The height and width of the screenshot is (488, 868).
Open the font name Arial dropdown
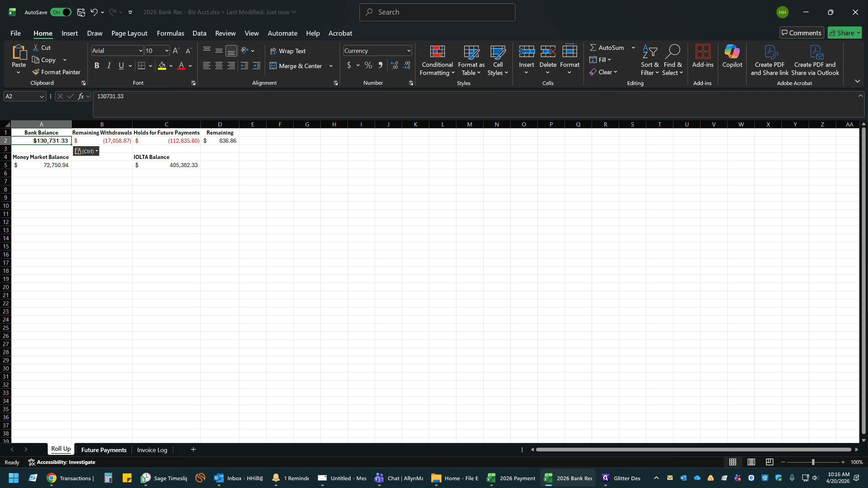click(x=141, y=51)
